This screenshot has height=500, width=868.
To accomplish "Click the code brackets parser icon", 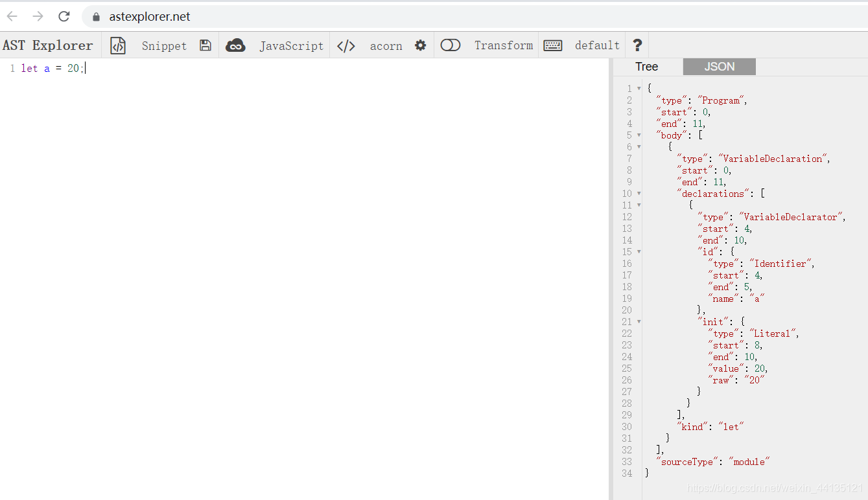I will pos(346,45).
